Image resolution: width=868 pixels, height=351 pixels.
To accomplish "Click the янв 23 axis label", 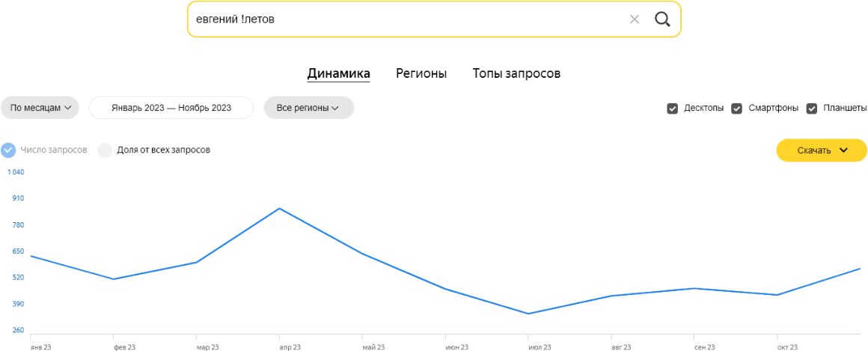I will click(40, 347).
